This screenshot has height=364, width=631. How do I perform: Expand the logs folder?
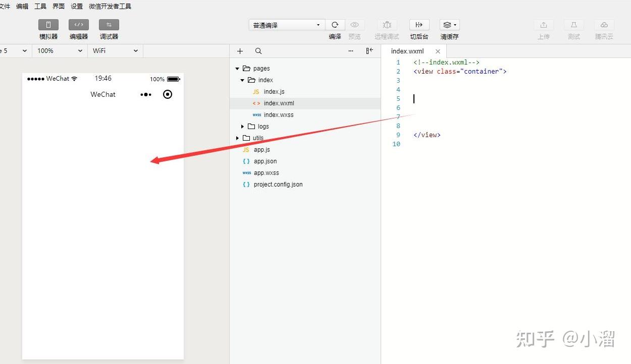tap(242, 127)
